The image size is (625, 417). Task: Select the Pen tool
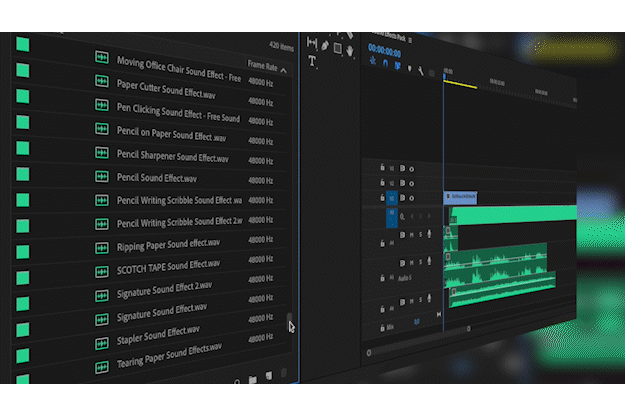pyautogui.click(x=325, y=46)
